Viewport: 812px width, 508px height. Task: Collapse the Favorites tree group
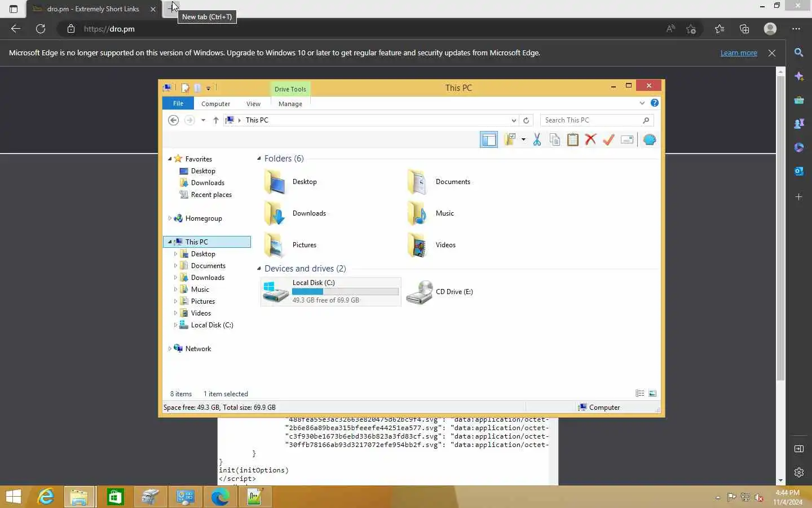click(170, 159)
